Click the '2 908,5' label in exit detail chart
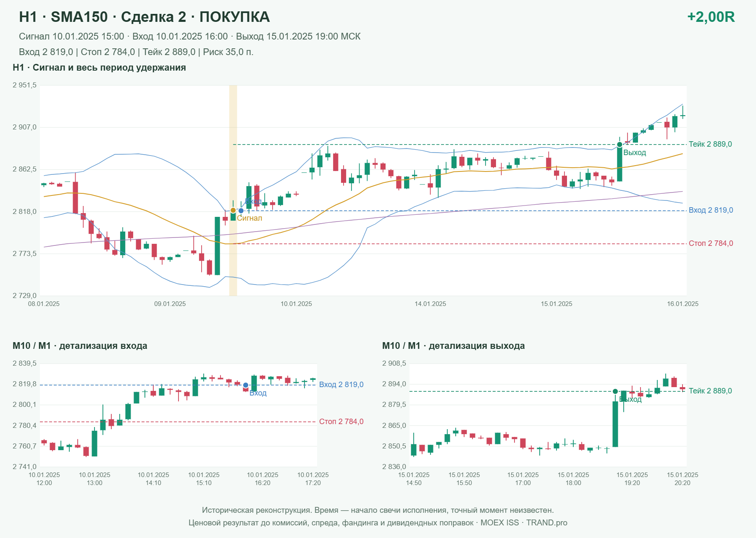Viewport: 756px width, 538px height. click(394, 364)
